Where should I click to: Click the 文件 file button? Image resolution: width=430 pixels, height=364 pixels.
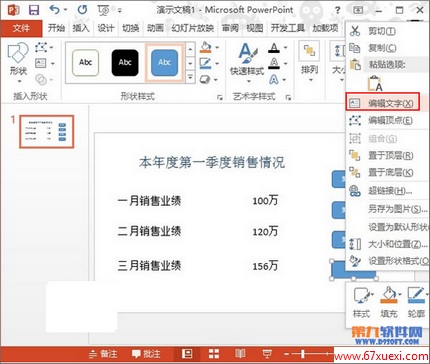pyautogui.click(x=21, y=28)
